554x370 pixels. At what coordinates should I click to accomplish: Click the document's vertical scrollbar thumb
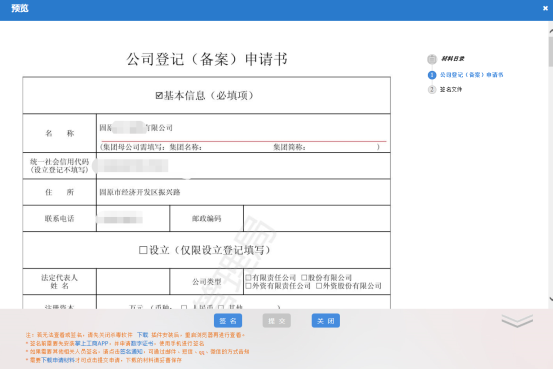click(551, 51)
